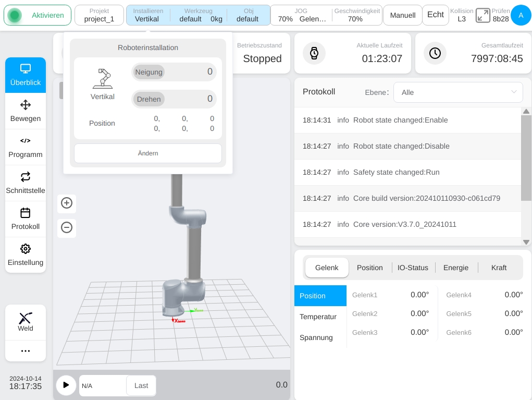Click the Drehen value field

[x=174, y=99]
